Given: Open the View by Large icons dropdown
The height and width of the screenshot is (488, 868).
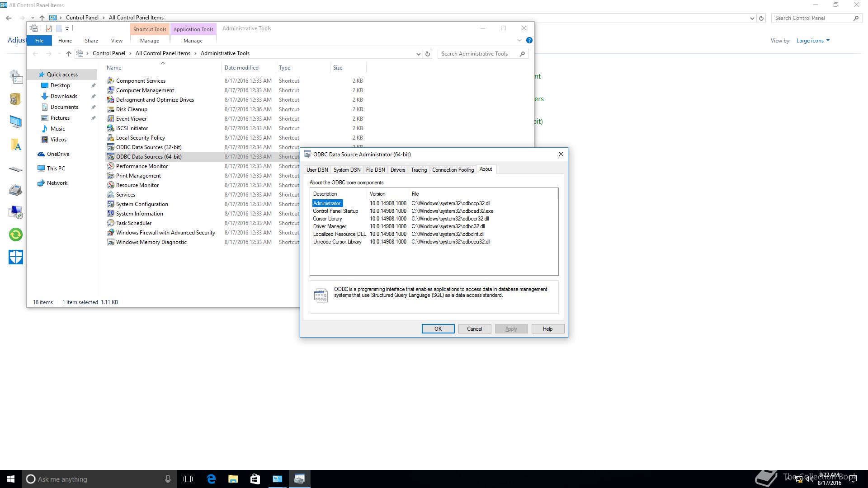Looking at the screenshot, I should 813,41.
